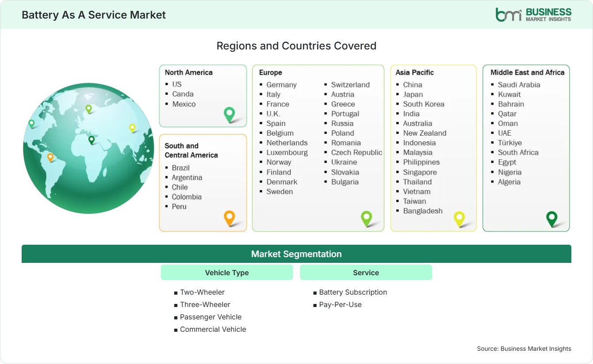Click the green pin in North America card
This screenshot has width=593, height=364.
point(229,115)
